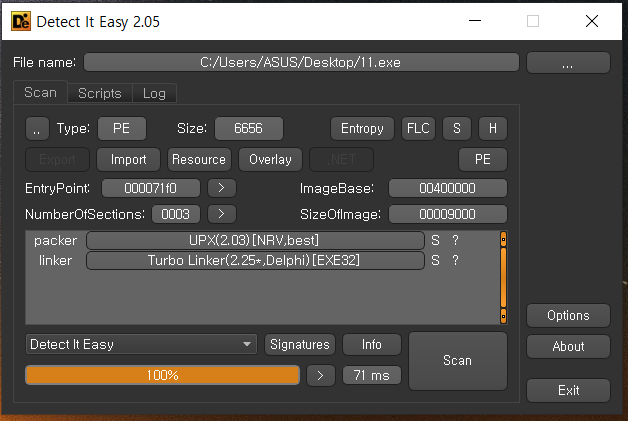This screenshot has height=421, width=628.
Task: Open the Options dialog
Action: (x=568, y=316)
